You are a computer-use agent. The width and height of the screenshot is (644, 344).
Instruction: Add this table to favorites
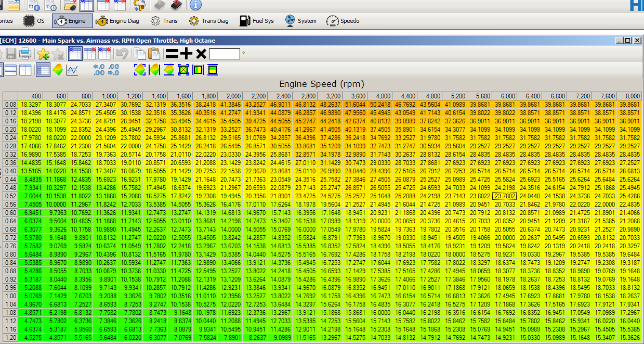pos(44,54)
